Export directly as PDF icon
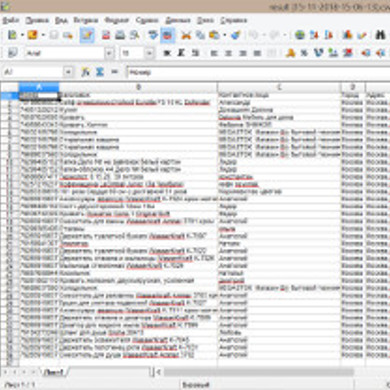Viewport: 390px width, 390px height. coord(106,35)
